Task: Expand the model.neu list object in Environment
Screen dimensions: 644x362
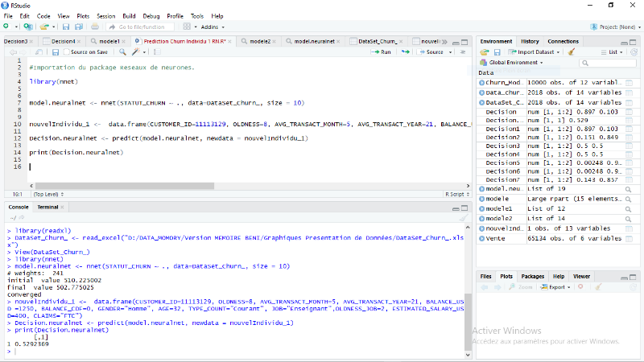Action: click(x=481, y=188)
